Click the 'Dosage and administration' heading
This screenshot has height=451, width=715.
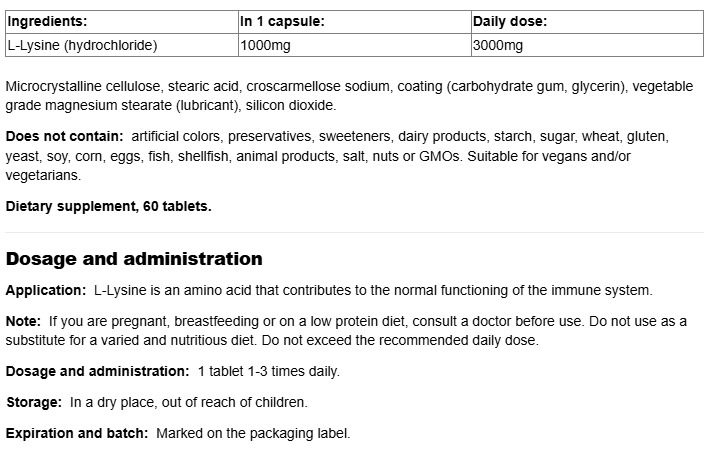click(134, 259)
